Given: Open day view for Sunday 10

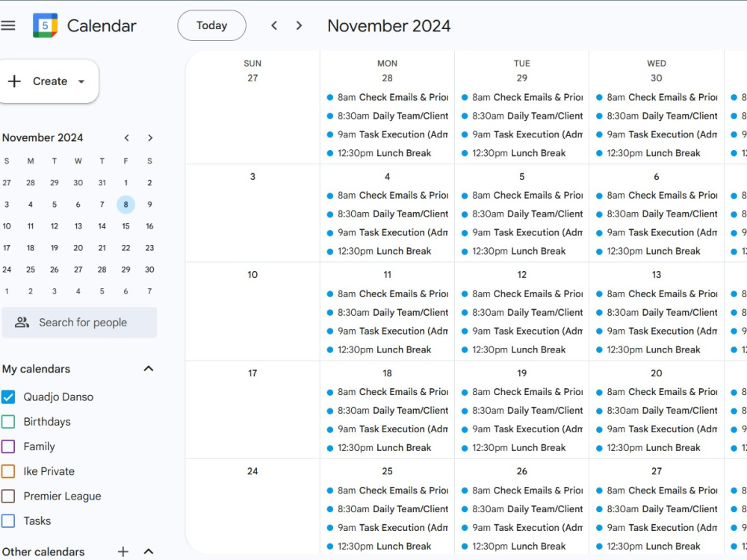Looking at the screenshot, I should [252, 275].
